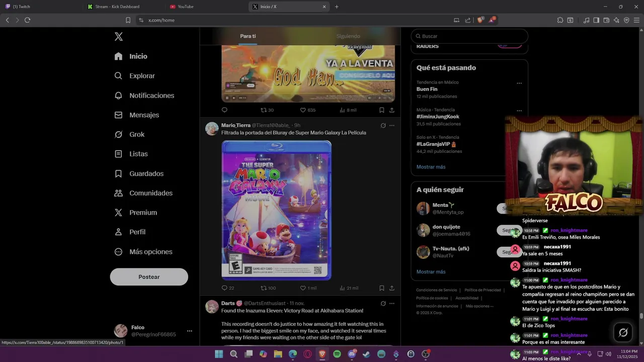Viewport: 644px width, 362px height.
Task: Like the video post with 635 likes
Action: [x=308, y=110]
